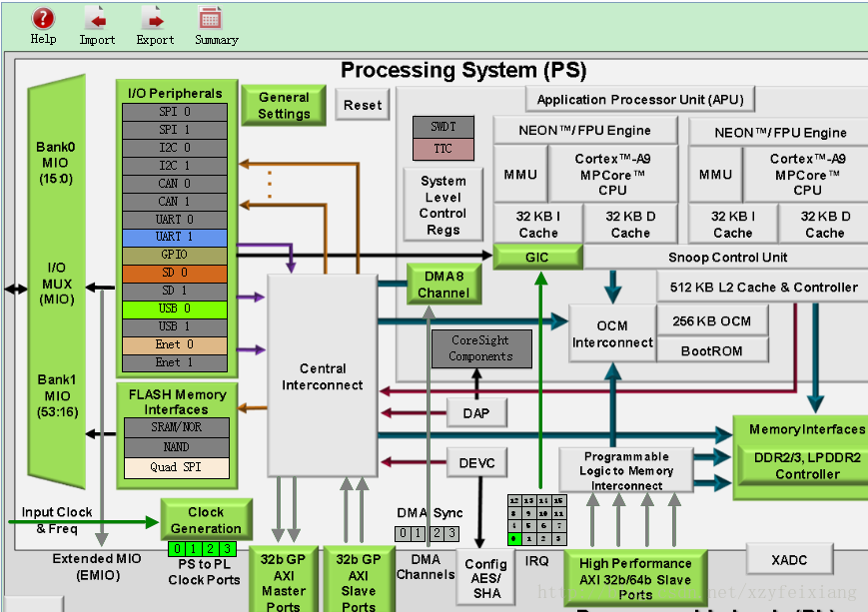The image size is (868, 612).
Task: Click the Snoop Control Unit block
Action: coord(727,258)
